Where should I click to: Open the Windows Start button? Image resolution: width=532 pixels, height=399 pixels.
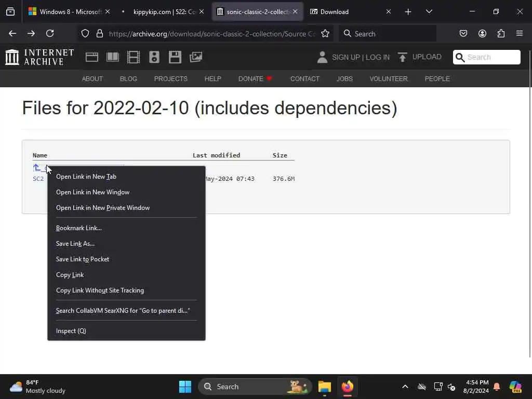(x=185, y=387)
